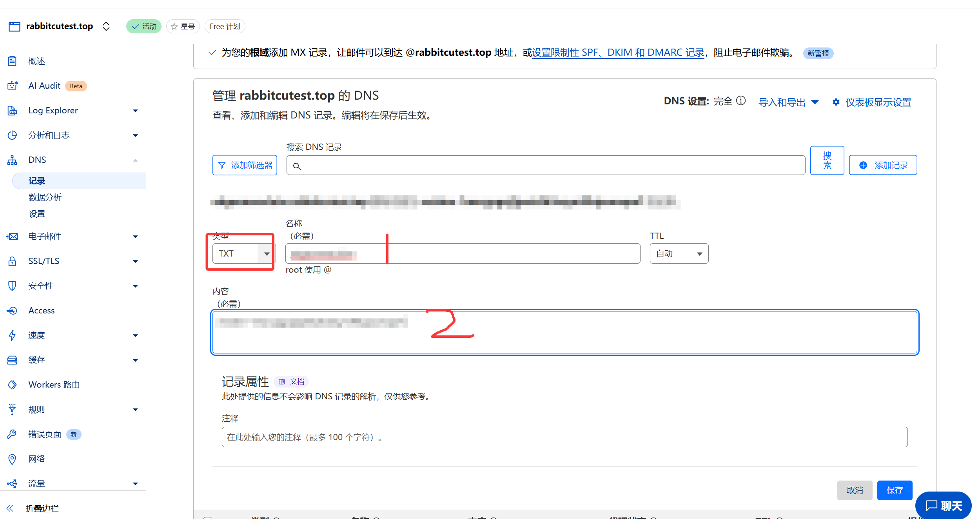
Task: Expand the 流量 section arrow
Action: (136, 484)
